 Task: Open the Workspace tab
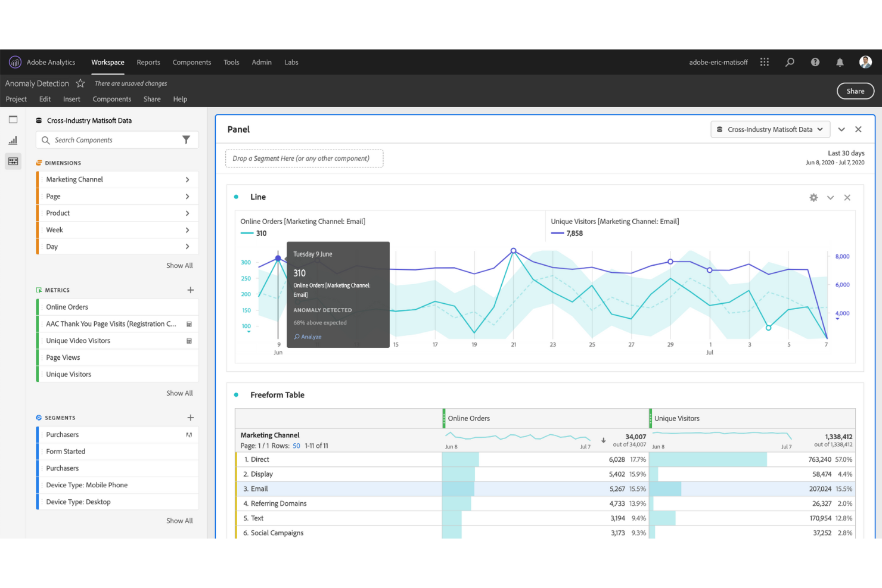108,62
